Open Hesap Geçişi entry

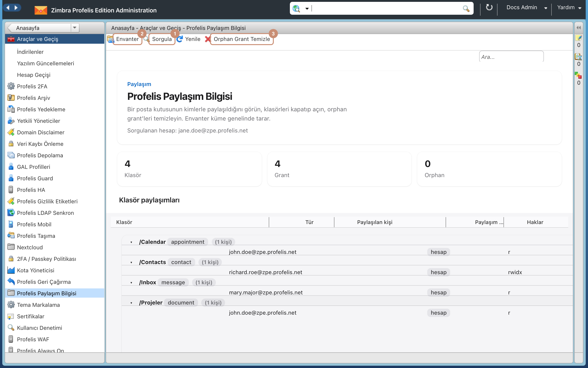click(34, 75)
